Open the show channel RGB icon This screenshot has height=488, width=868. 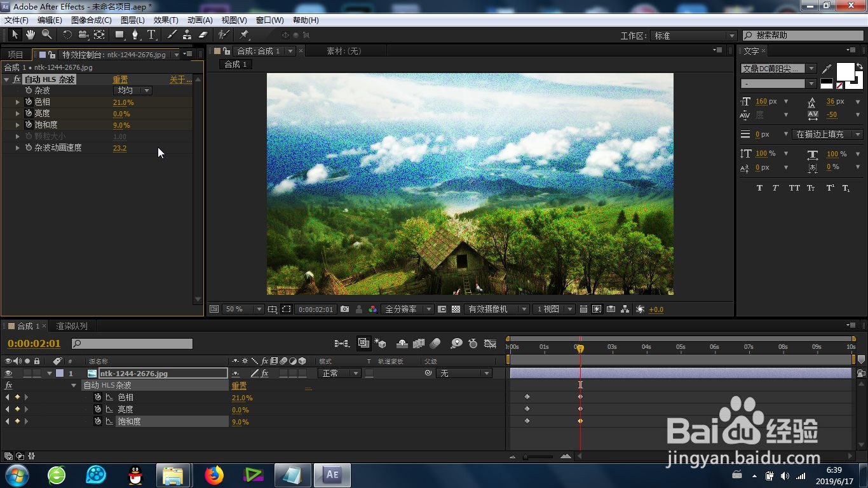tap(373, 309)
